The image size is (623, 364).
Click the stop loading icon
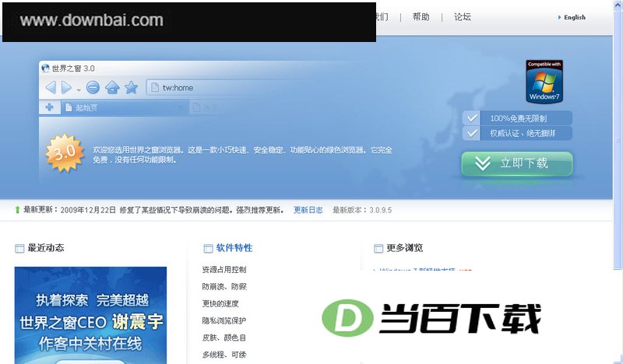pos(93,87)
